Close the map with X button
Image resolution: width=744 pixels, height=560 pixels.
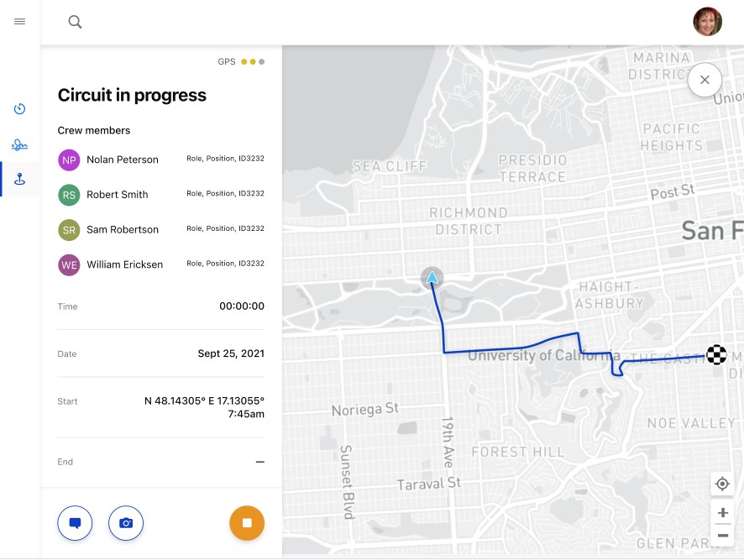705,80
